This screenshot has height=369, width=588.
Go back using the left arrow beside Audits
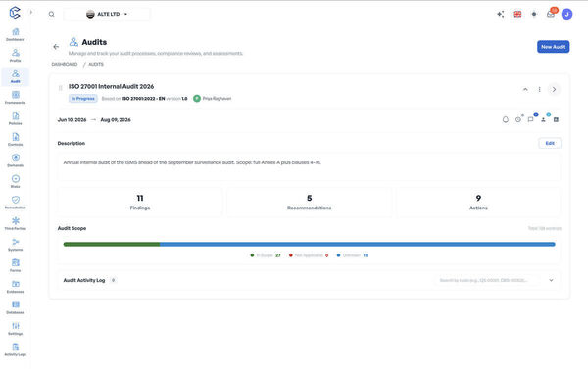[56, 47]
